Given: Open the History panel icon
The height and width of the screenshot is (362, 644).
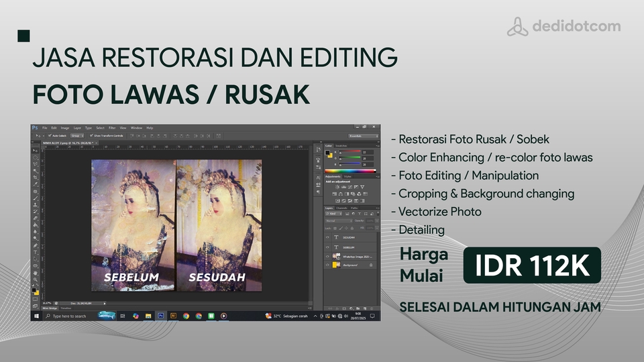Looking at the screenshot, I should coord(318,149).
